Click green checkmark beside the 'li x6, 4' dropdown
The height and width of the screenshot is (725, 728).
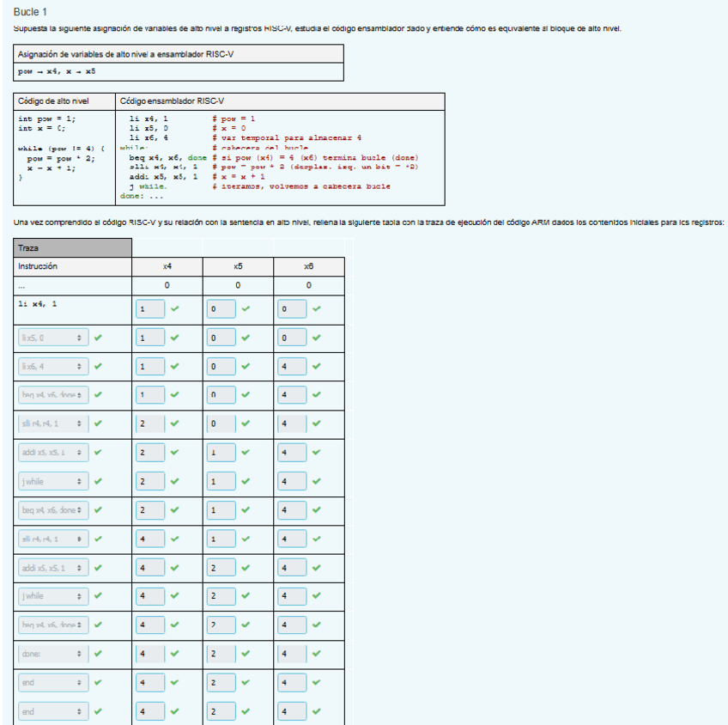pos(97,367)
